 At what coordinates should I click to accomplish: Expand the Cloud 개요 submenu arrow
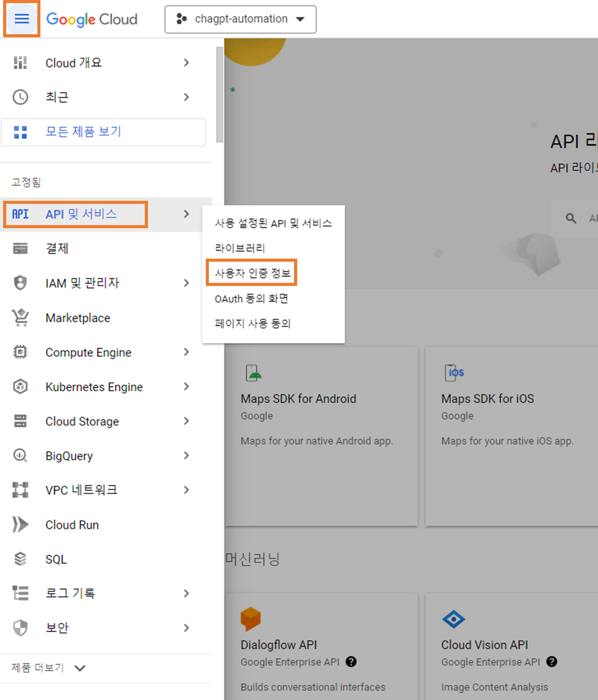186,63
